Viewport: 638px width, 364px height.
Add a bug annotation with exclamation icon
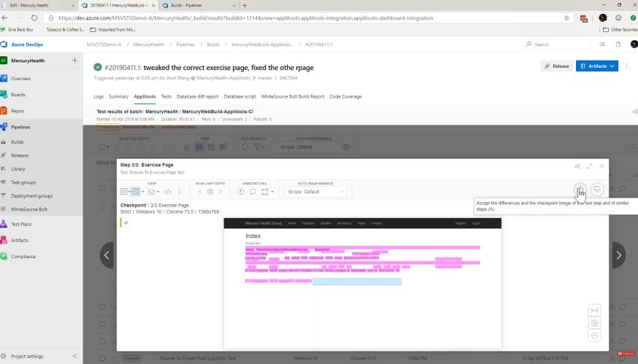point(240,192)
